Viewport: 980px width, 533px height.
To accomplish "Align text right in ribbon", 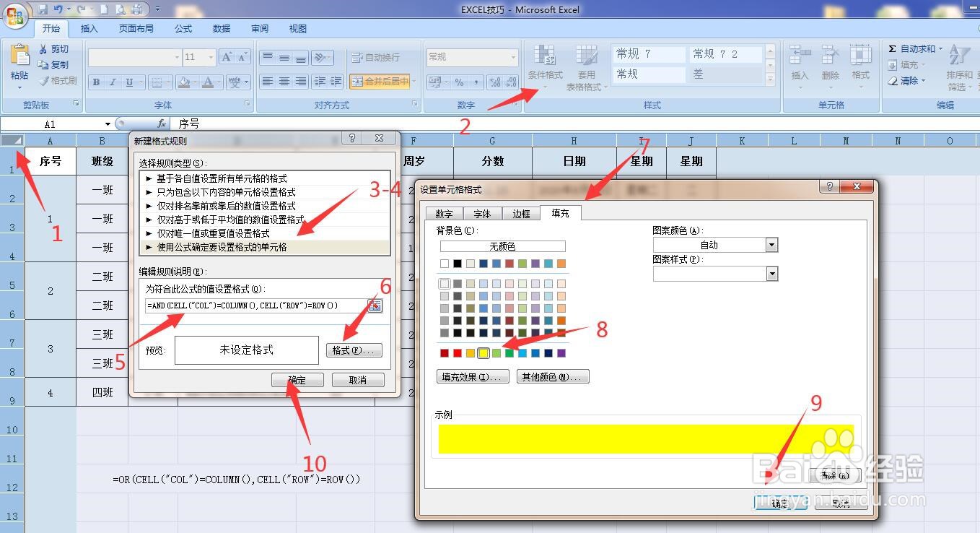I will pyautogui.click(x=301, y=82).
